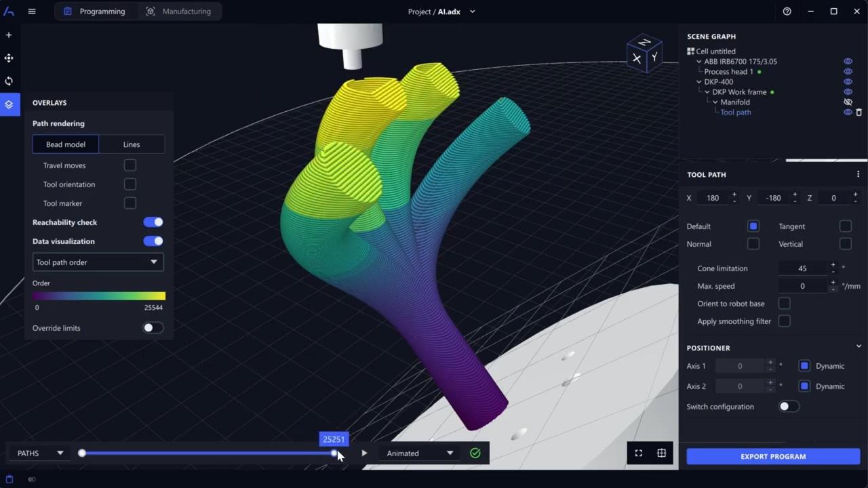Open the Tool path order dropdown

click(x=98, y=262)
